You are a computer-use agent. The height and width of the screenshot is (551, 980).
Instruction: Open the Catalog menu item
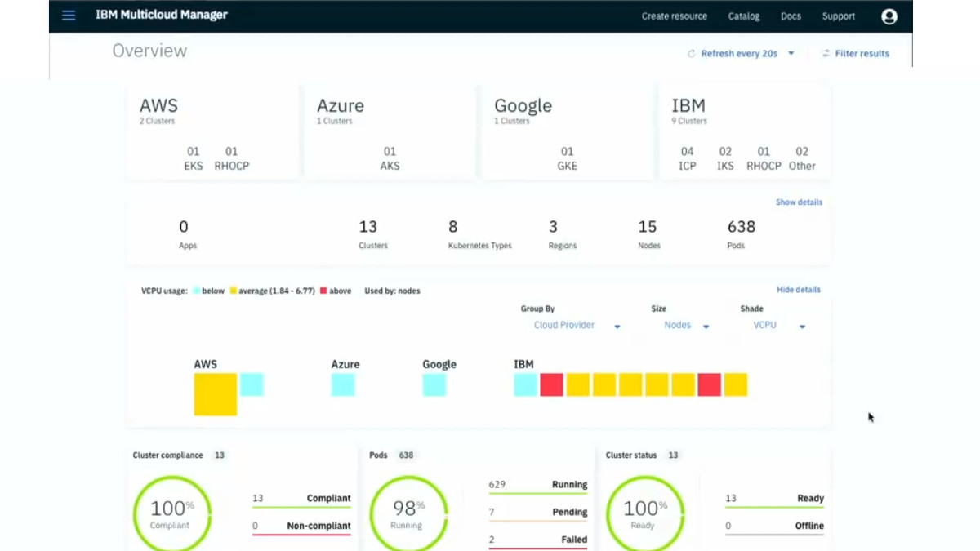pos(744,16)
